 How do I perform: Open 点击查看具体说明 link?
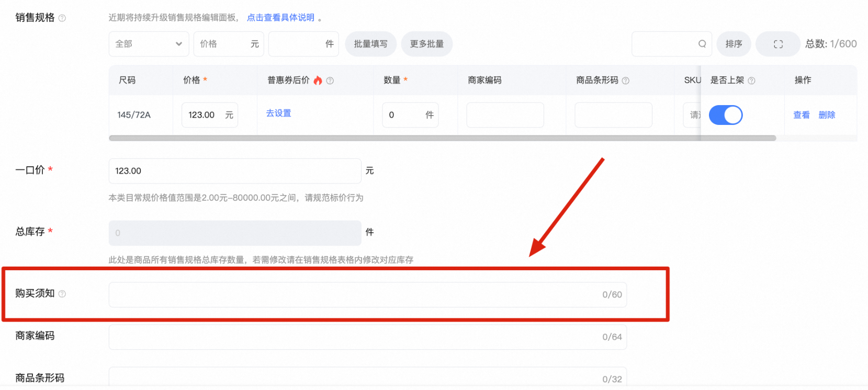click(280, 18)
